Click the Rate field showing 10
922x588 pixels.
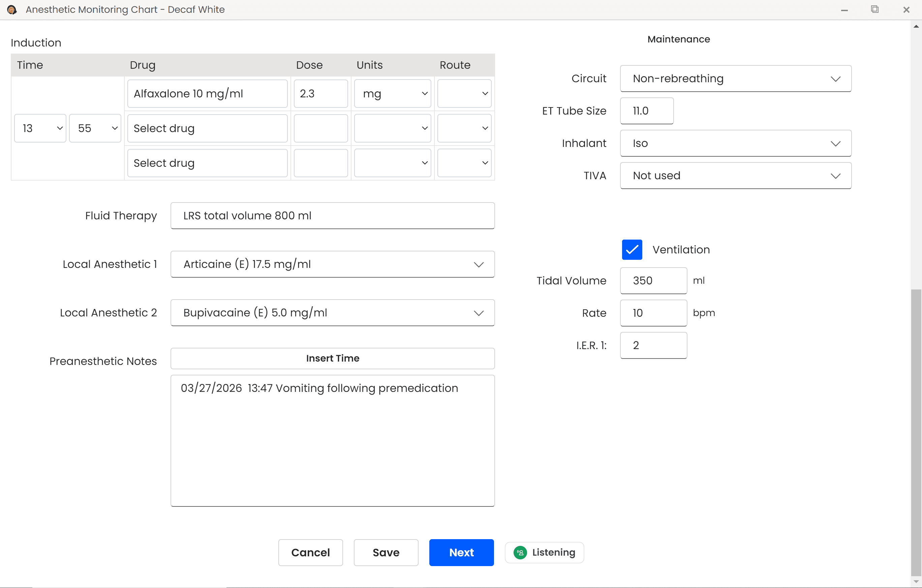tap(653, 313)
